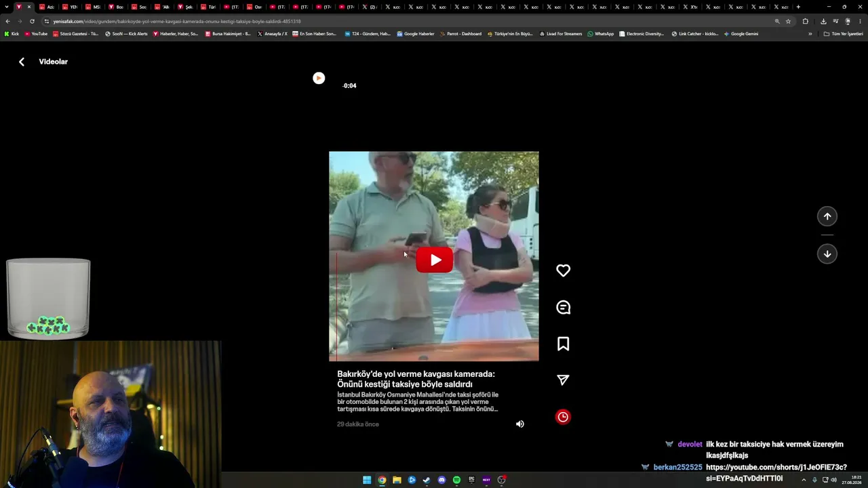Open the comments bubble icon

coord(563,307)
